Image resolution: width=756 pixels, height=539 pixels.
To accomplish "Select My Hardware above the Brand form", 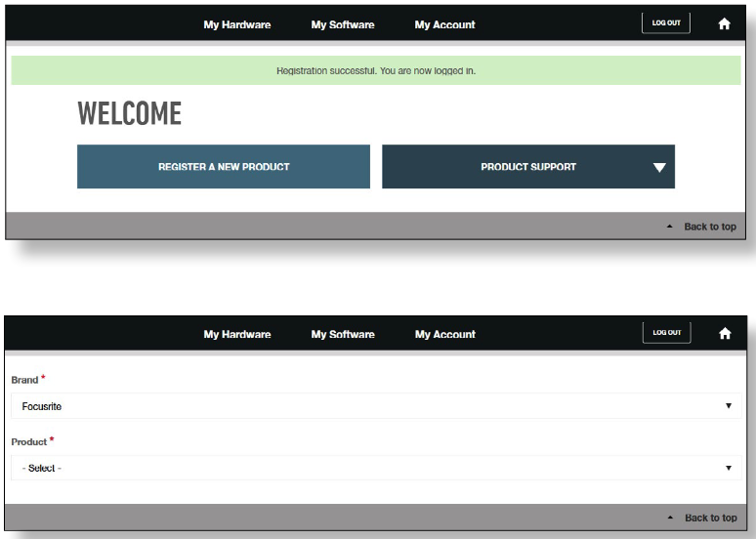I will pos(236,334).
